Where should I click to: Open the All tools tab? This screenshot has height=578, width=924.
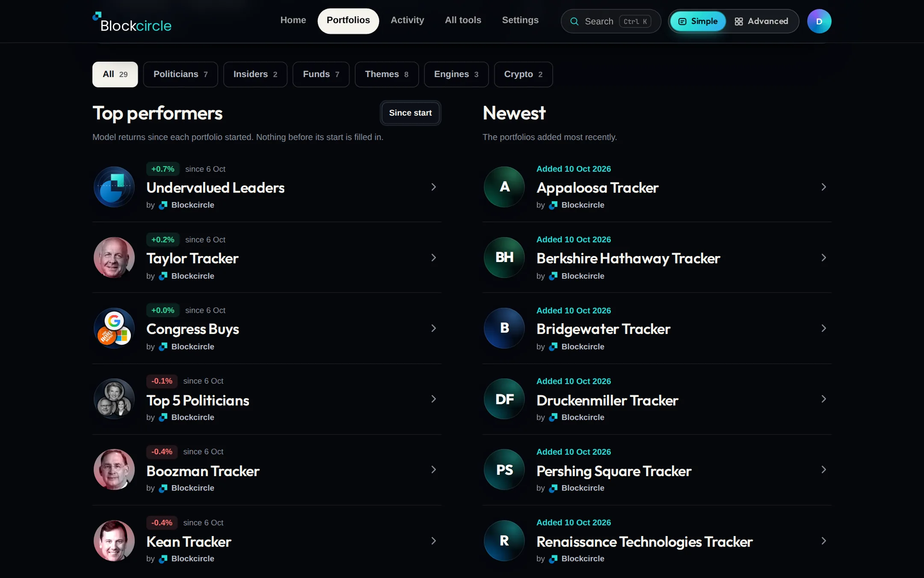pyautogui.click(x=463, y=20)
